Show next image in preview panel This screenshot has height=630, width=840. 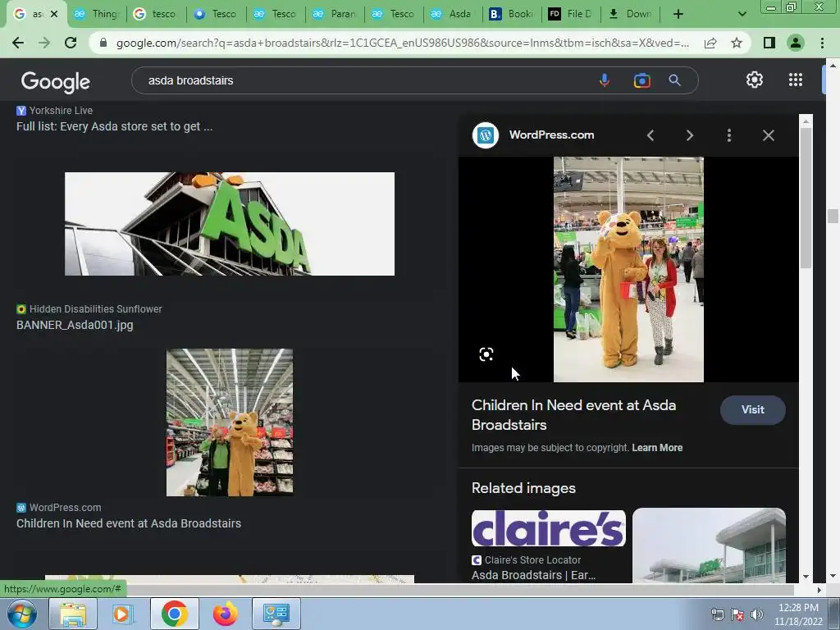pos(689,135)
